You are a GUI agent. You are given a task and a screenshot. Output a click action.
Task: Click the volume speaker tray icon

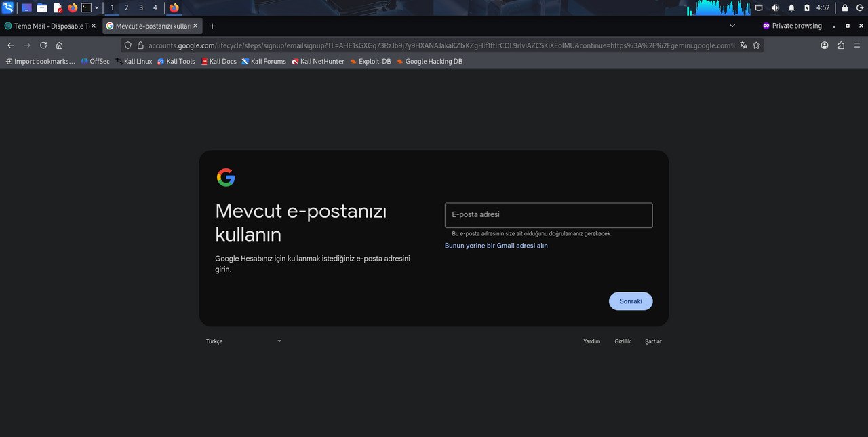tap(775, 7)
